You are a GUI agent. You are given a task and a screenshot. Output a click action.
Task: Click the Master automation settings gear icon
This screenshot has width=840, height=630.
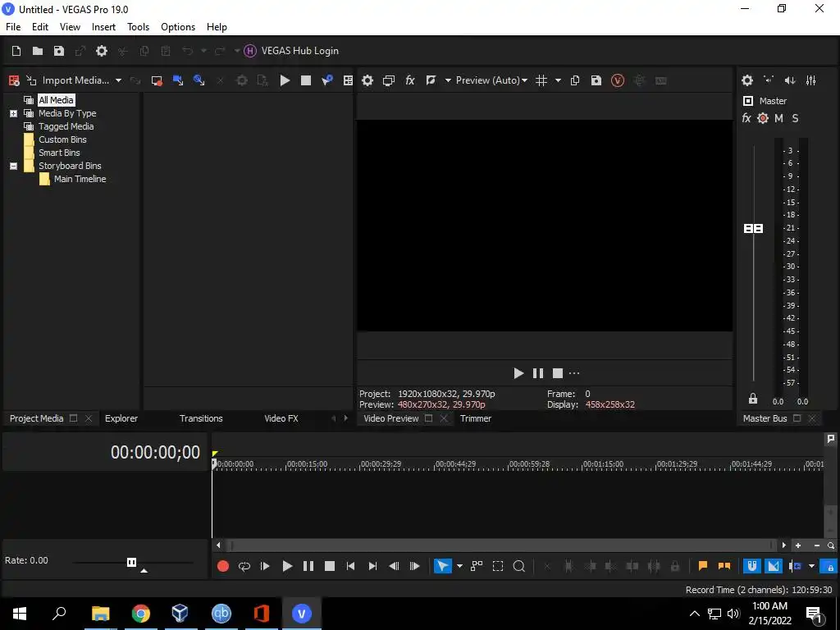763,118
